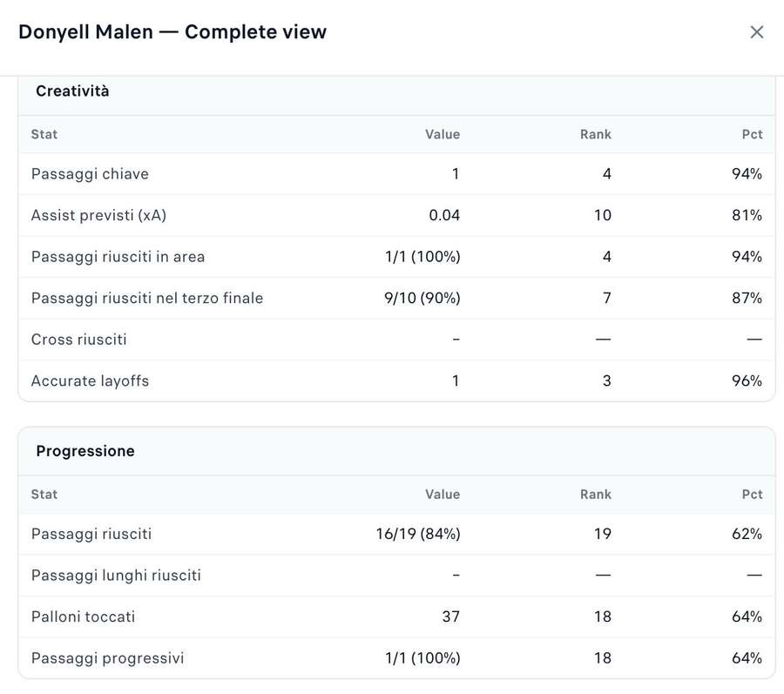Click the 64% percentile for Palloni toccati
784x694 pixels.
[747, 617]
